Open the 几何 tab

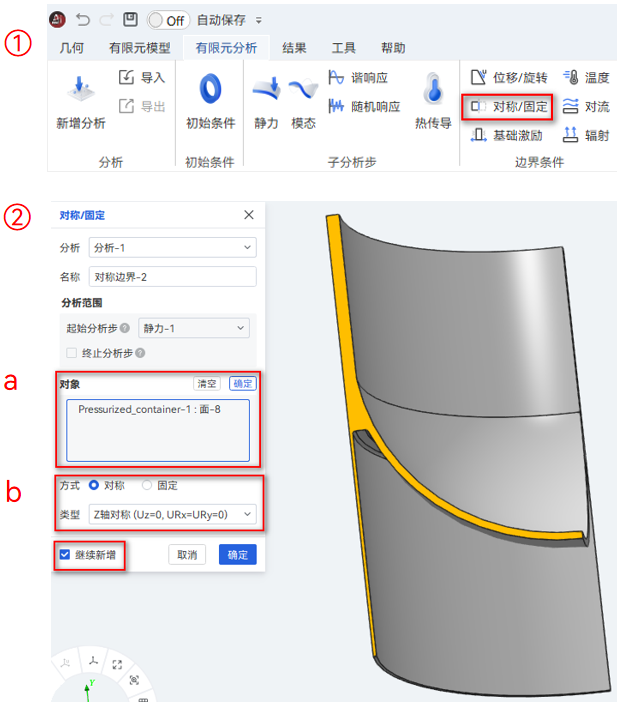72,48
